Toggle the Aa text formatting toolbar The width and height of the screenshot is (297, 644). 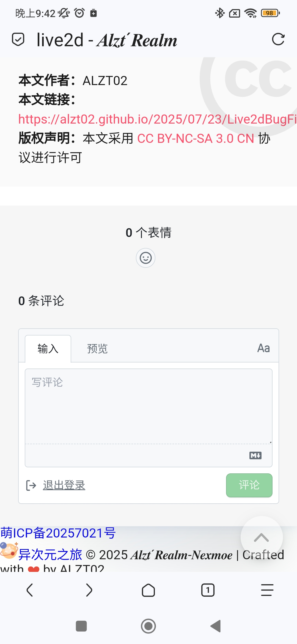tap(263, 348)
